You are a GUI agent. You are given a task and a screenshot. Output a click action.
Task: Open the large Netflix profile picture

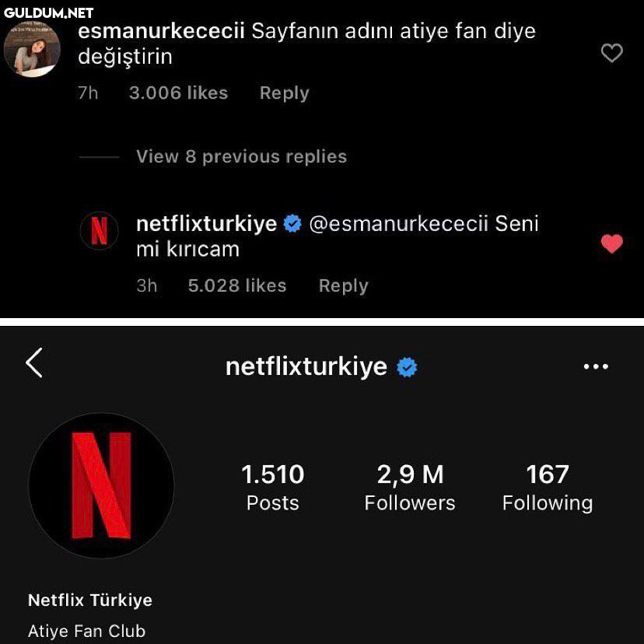(x=101, y=485)
